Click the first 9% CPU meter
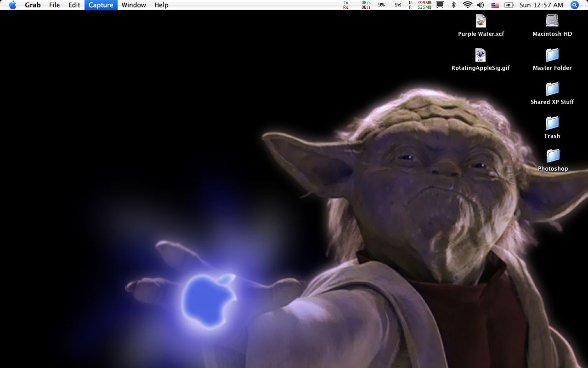This screenshot has width=588, height=368. [x=381, y=5]
